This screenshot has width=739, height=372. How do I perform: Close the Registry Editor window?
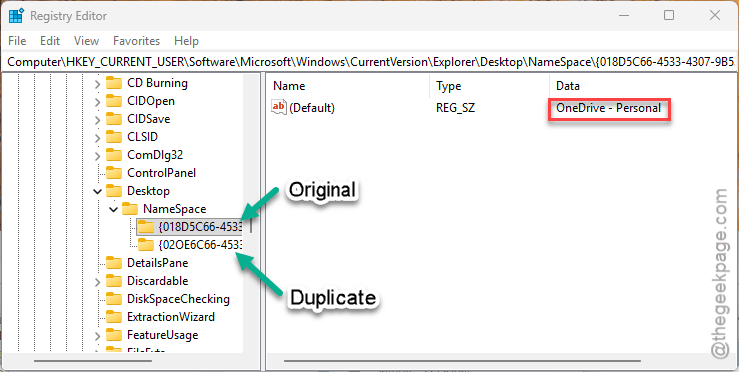[x=714, y=15]
